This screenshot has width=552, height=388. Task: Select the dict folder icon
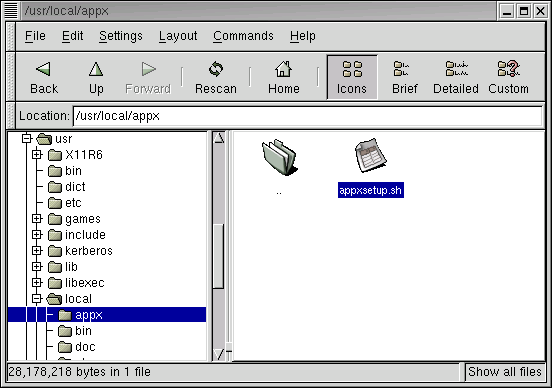coord(55,187)
